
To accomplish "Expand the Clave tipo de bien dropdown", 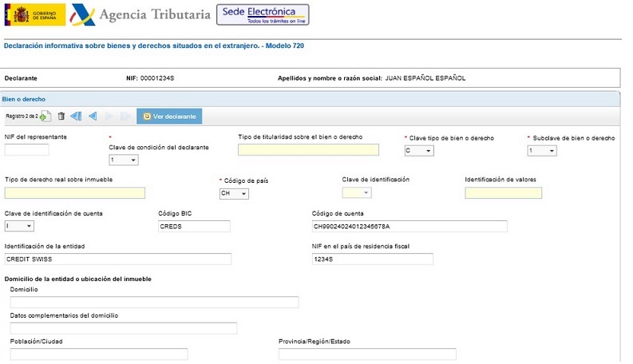I will [419, 151].
